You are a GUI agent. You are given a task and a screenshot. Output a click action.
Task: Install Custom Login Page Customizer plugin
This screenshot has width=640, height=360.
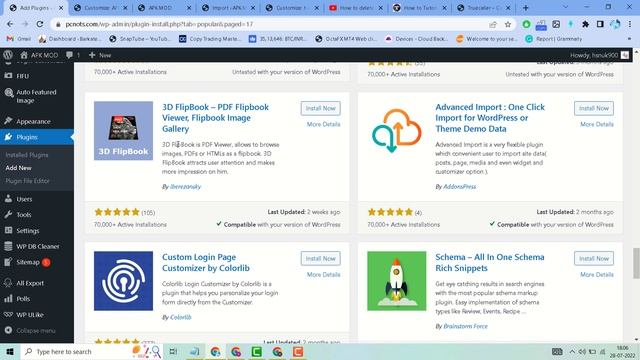pos(320,258)
